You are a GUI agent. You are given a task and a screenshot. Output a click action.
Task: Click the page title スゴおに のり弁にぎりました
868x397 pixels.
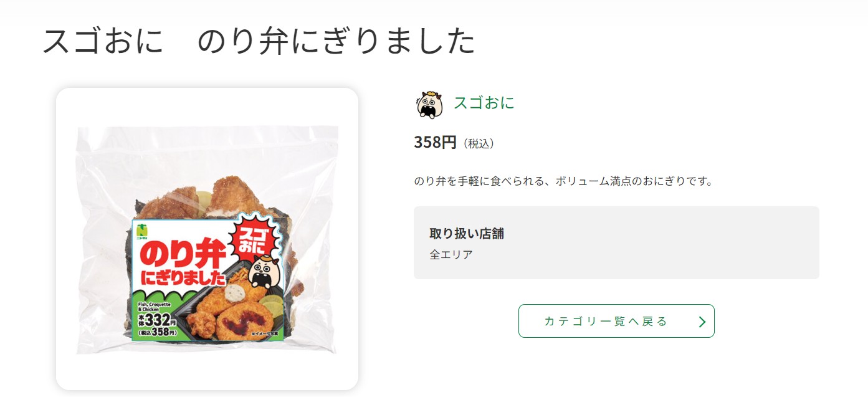(x=259, y=42)
